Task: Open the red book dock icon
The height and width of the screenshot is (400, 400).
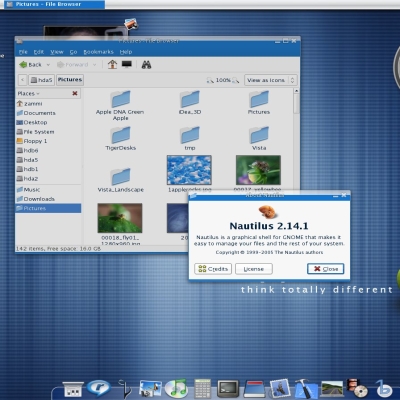Action: [254, 389]
